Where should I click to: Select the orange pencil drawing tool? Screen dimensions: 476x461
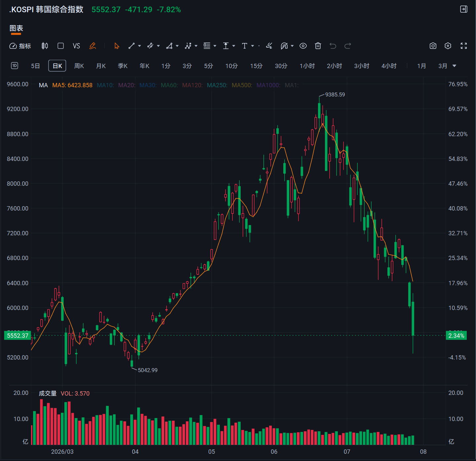point(93,46)
